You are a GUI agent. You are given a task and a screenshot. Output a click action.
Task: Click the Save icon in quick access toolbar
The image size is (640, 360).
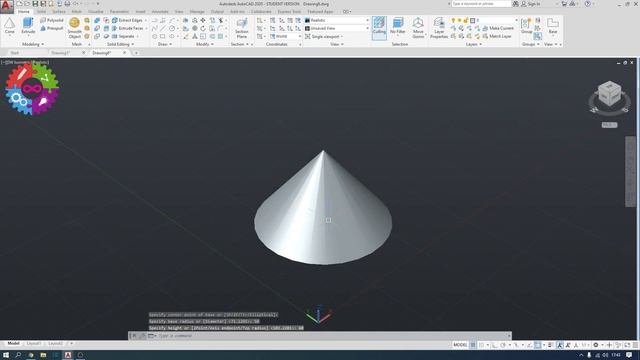[35, 4]
